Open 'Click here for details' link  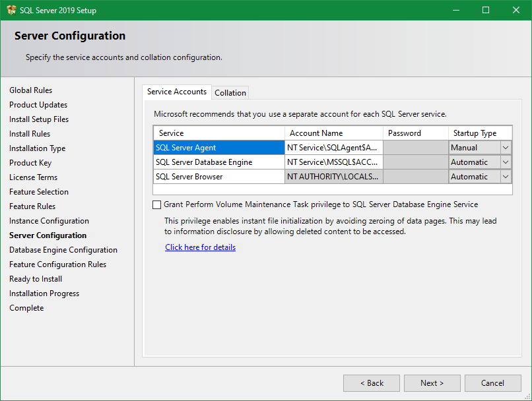(200, 246)
